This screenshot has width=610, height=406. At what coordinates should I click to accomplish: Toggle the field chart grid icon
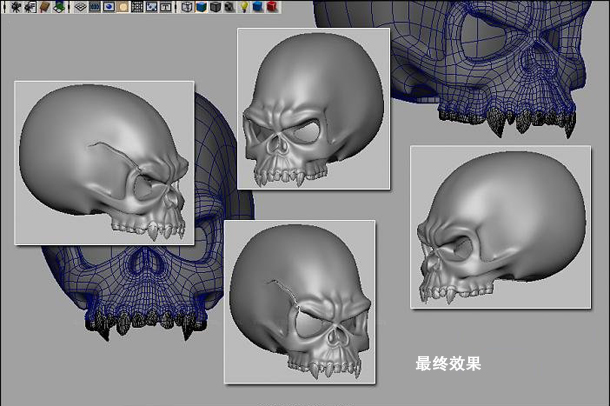click(137, 7)
